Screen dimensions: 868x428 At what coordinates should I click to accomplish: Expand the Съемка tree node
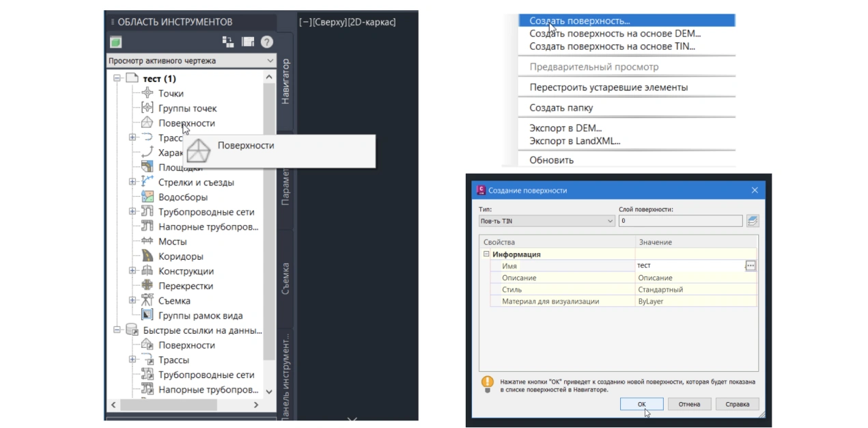tap(132, 301)
